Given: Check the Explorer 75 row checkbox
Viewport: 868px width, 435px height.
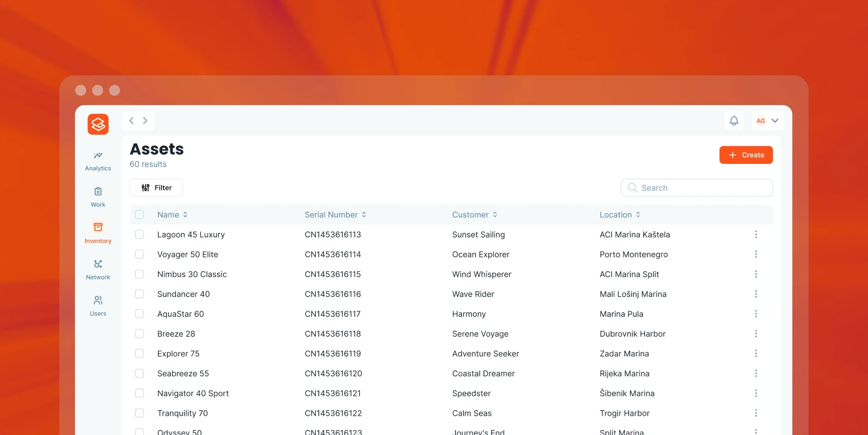Looking at the screenshot, I should (x=140, y=353).
